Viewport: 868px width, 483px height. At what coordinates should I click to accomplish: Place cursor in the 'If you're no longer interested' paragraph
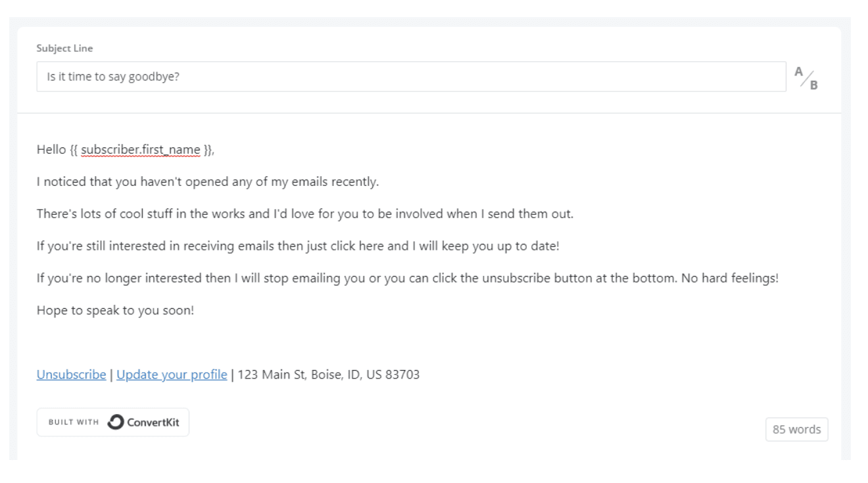[x=408, y=277]
